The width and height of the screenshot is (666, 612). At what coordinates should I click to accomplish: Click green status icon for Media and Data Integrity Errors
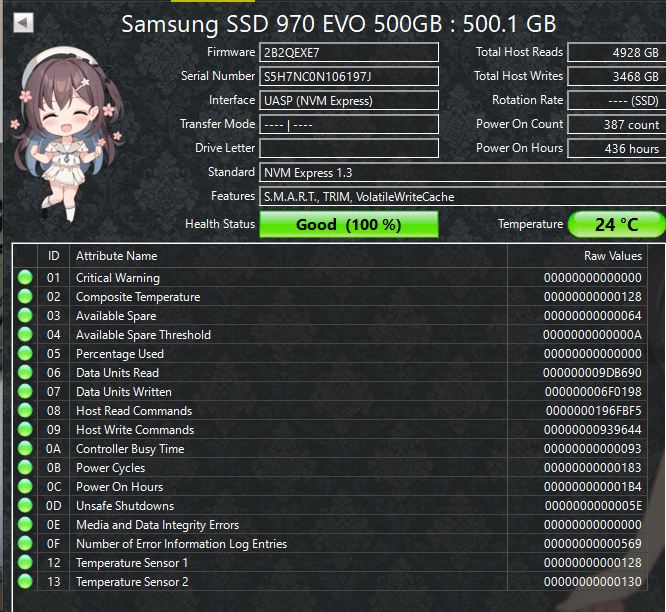[25, 525]
